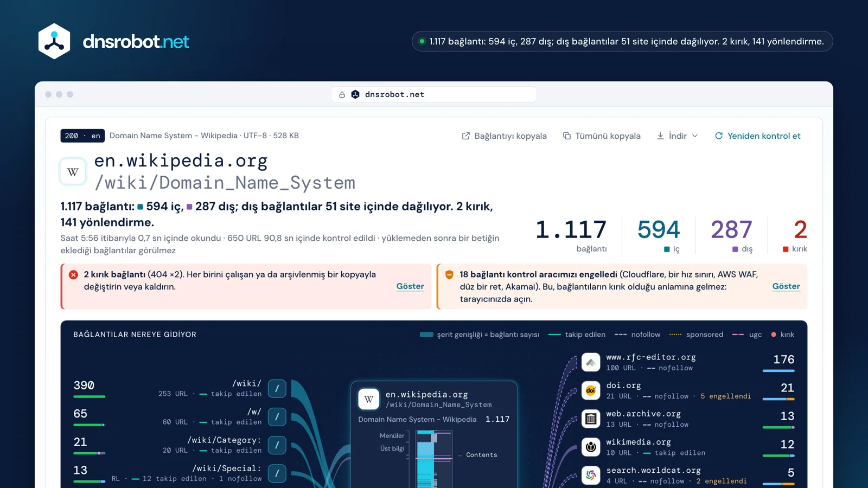The image size is (868, 488).
Task: Click Bağlantıyı kopyala button
Action: [504, 136]
